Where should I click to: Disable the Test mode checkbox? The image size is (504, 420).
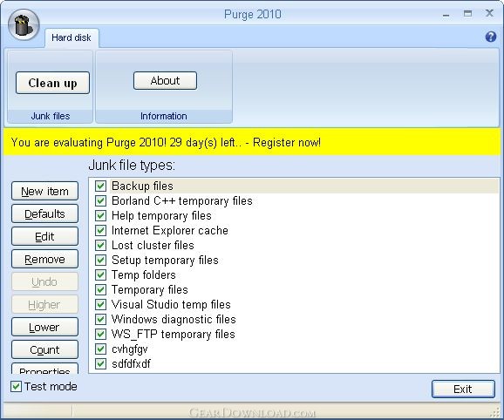point(16,387)
